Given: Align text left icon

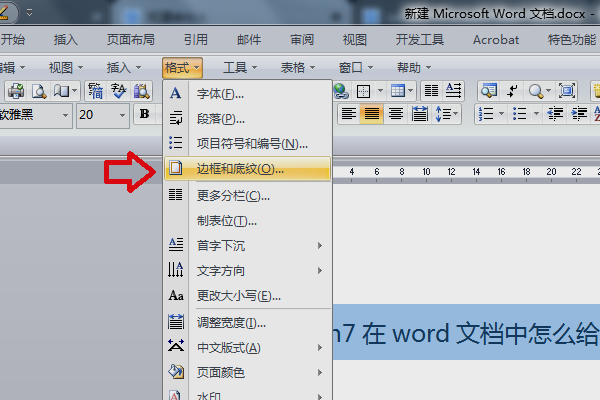Looking at the screenshot, I should (349, 114).
